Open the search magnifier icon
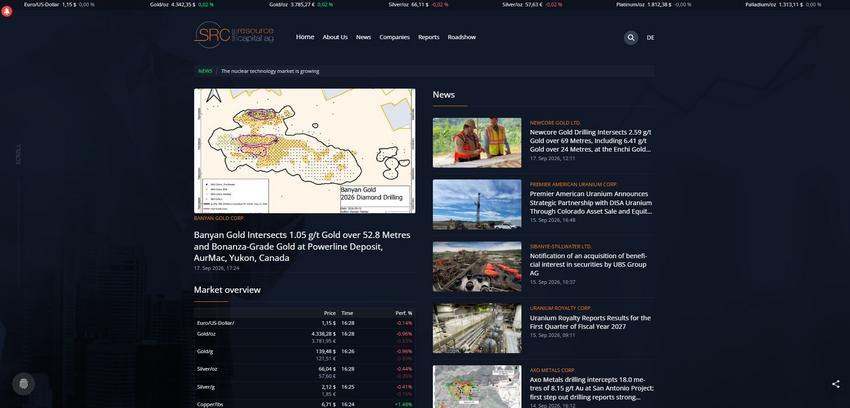 coord(630,37)
